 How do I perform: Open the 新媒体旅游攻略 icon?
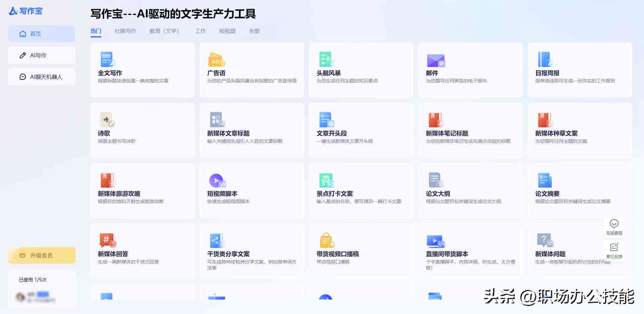click(108, 180)
